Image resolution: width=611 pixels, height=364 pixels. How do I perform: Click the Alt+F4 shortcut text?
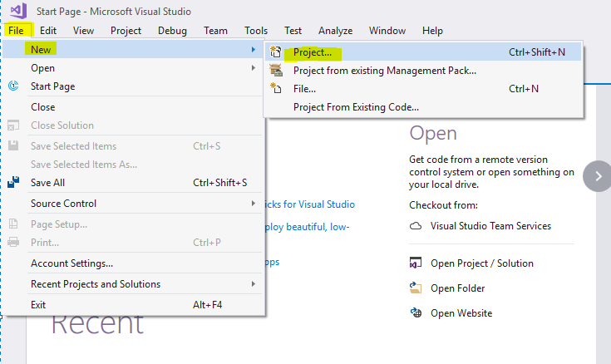click(x=207, y=305)
